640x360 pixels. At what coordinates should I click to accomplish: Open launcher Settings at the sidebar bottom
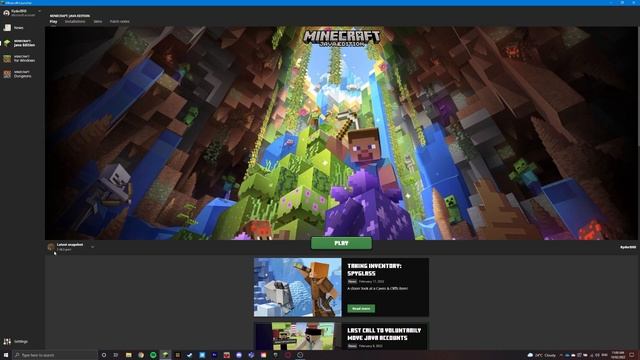[x=16, y=341]
